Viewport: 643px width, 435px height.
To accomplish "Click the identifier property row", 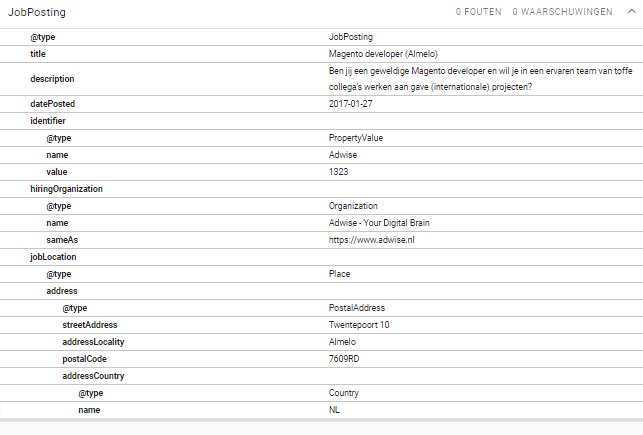I will 51,121.
